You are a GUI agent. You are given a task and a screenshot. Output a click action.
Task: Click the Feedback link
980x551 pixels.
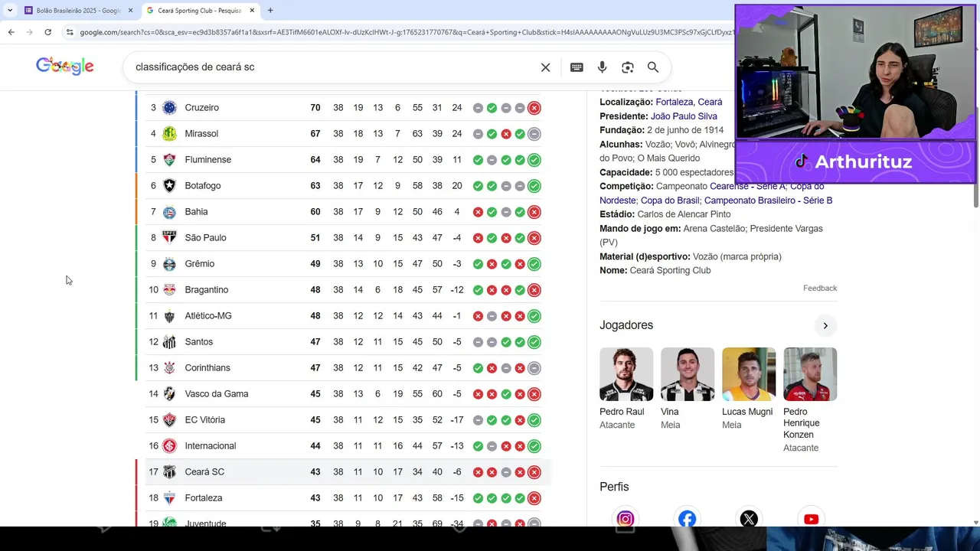820,289
